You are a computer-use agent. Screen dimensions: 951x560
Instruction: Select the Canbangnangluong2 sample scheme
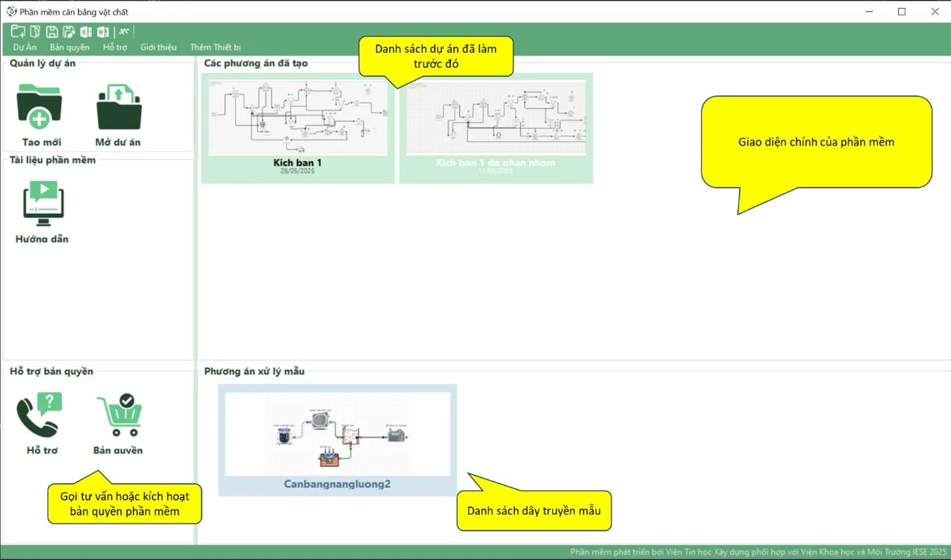(337, 440)
